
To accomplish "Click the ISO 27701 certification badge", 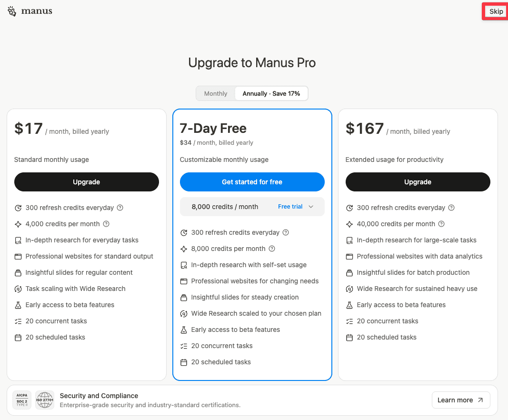I will 45,400.
